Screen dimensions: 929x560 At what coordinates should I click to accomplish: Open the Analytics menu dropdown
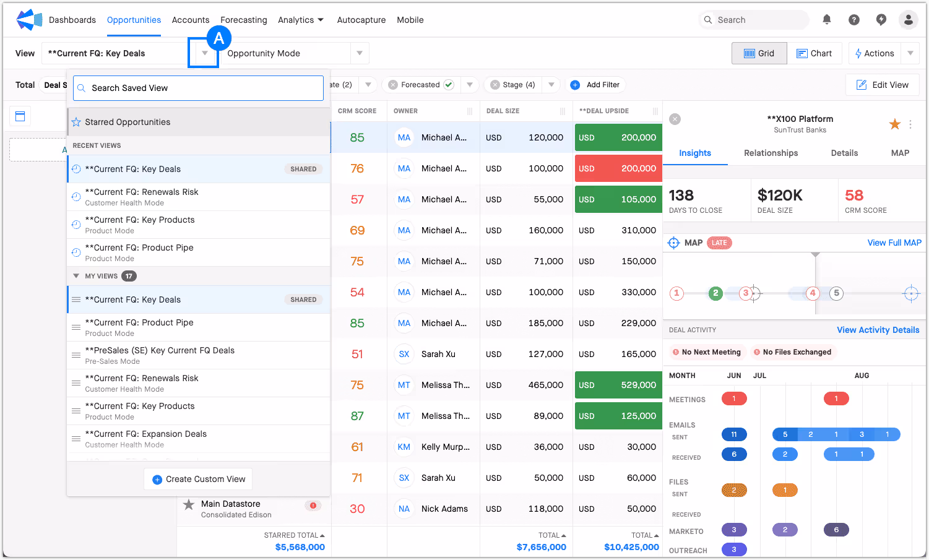coord(301,20)
